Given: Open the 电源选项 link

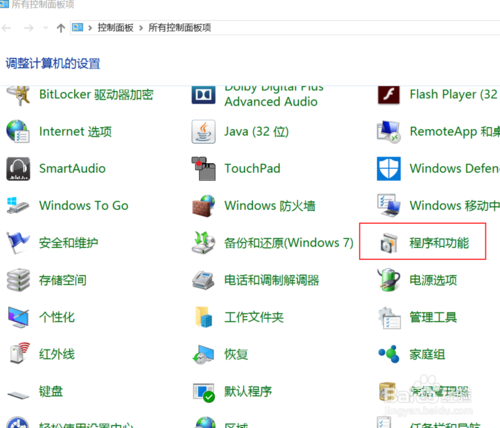Looking at the screenshot, I should tap(433, 280).
